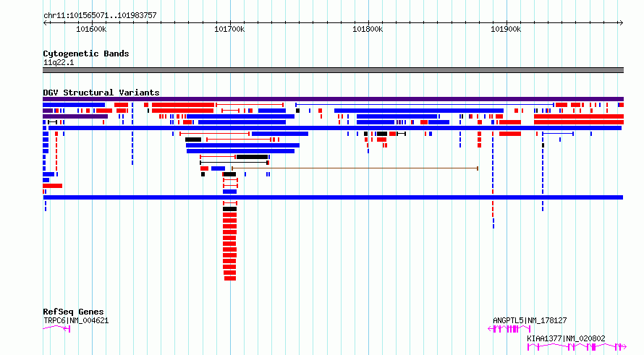
Task: Open the DGV Structural Variants track title
Action: click(101, 93)
